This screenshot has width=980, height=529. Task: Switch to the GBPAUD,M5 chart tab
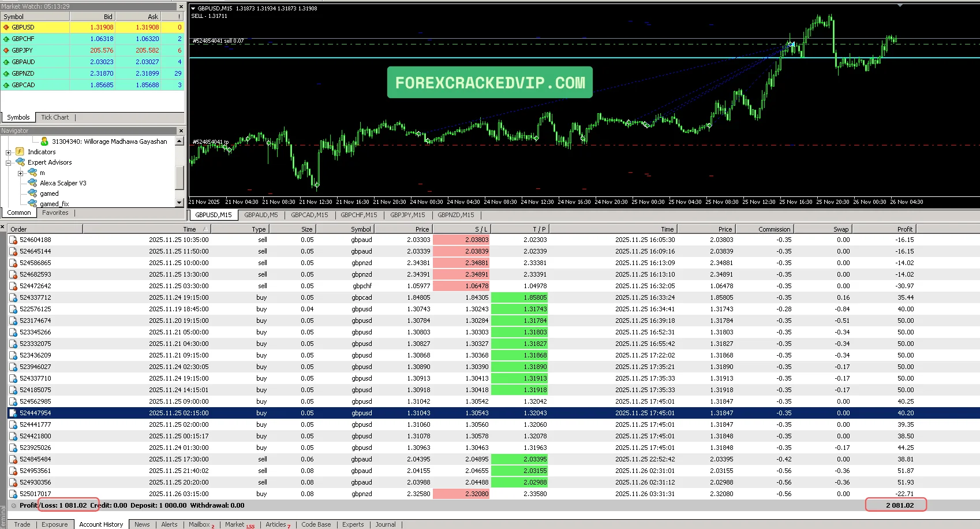[x=260, y=215]
